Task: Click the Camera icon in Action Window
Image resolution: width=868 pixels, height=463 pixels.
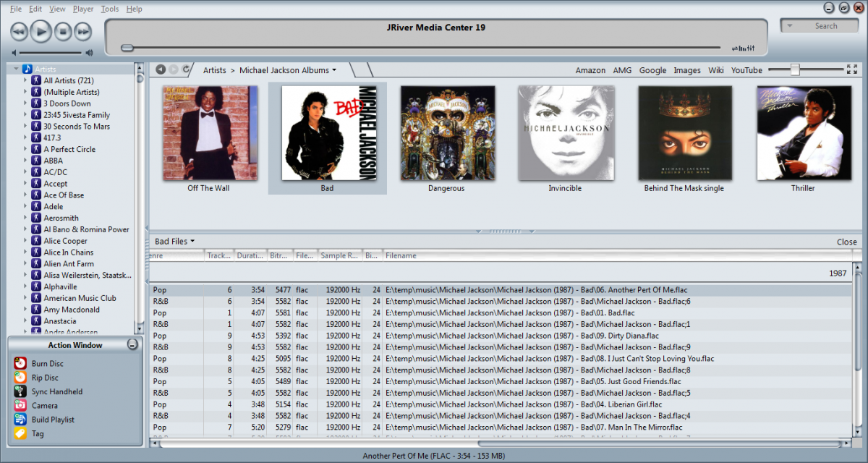Action: coord(20,406)
